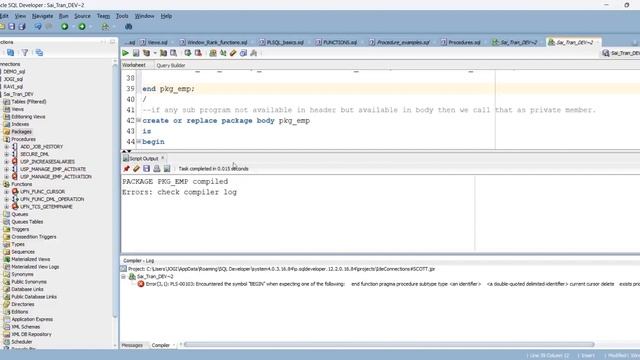Open the Help menu

[x=166, y=16]
